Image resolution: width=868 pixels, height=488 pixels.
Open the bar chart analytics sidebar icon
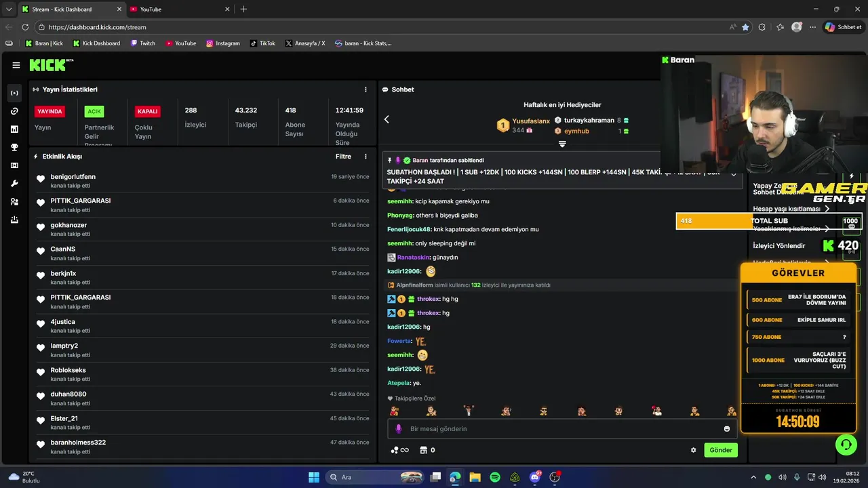(x=15, y=129)
